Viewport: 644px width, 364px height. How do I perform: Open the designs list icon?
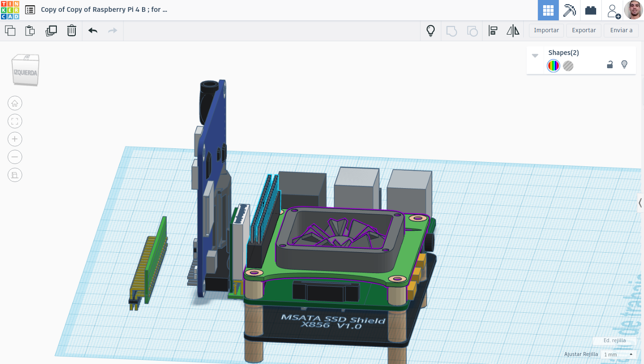pos(30,9)
